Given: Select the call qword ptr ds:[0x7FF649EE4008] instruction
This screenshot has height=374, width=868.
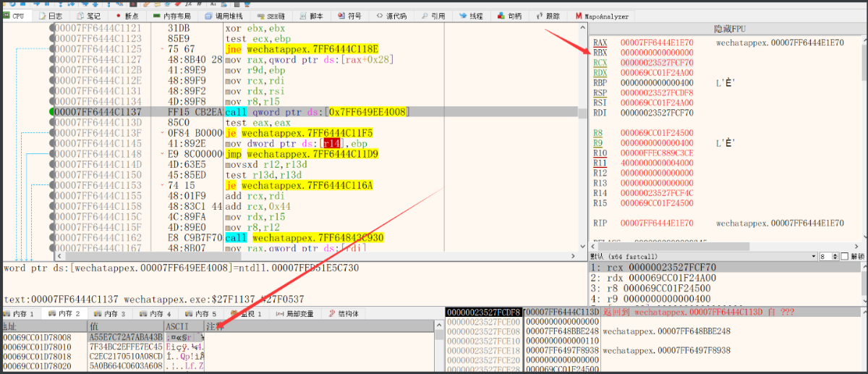Looking at the screenshot, I should [x=318, y=112].
